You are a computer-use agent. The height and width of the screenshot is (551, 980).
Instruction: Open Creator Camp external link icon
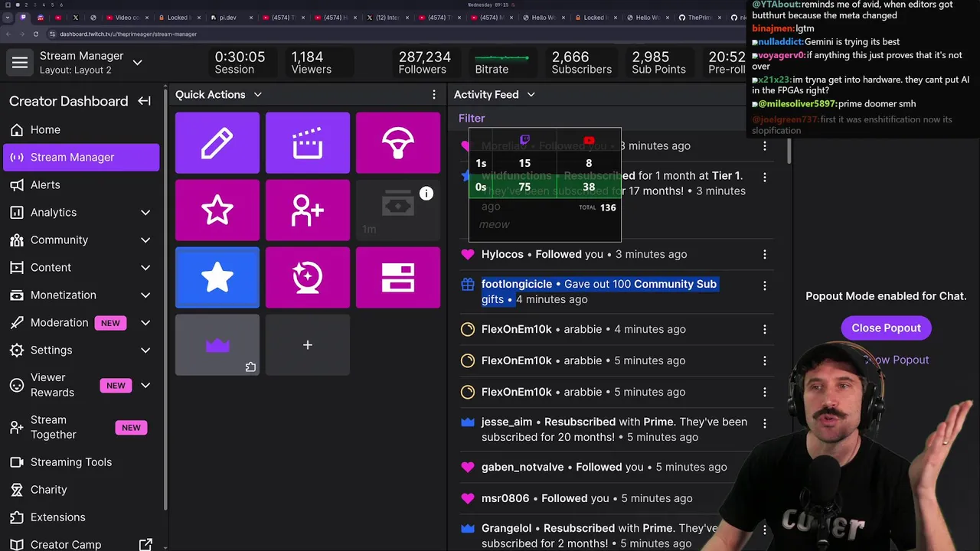coord(145,544)
